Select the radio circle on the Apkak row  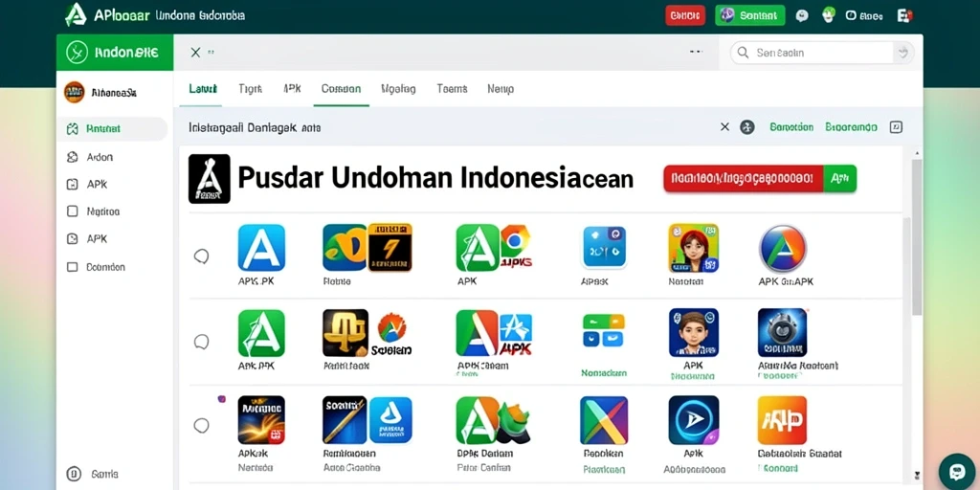pyautogui.click(x=201, y=426)
